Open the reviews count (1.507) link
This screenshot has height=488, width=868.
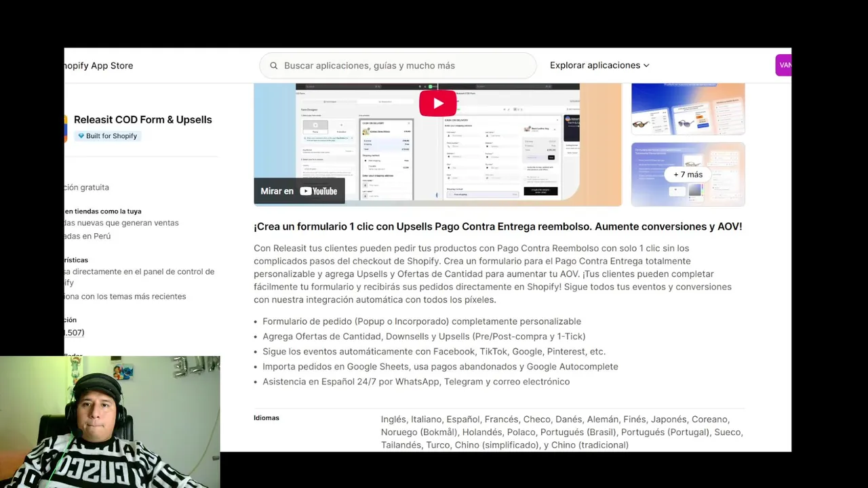pos(75,333)
